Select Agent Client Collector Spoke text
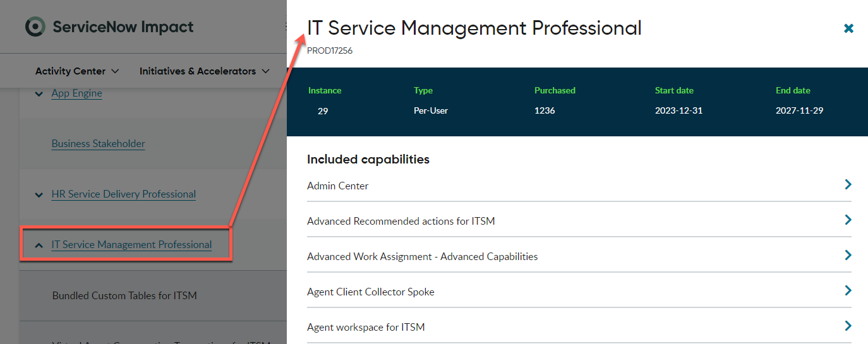Screen dimensions: 868x344 (x=371, y=292)
